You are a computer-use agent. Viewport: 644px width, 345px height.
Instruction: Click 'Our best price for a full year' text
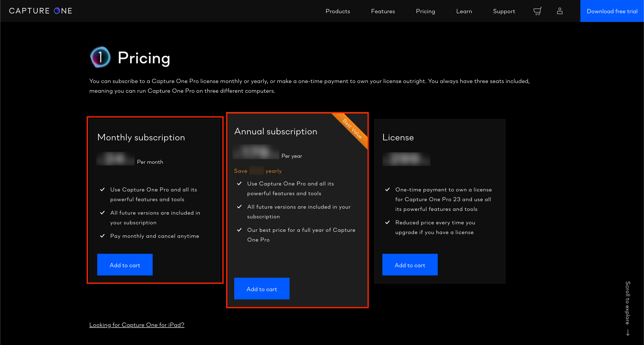point(301,235)
